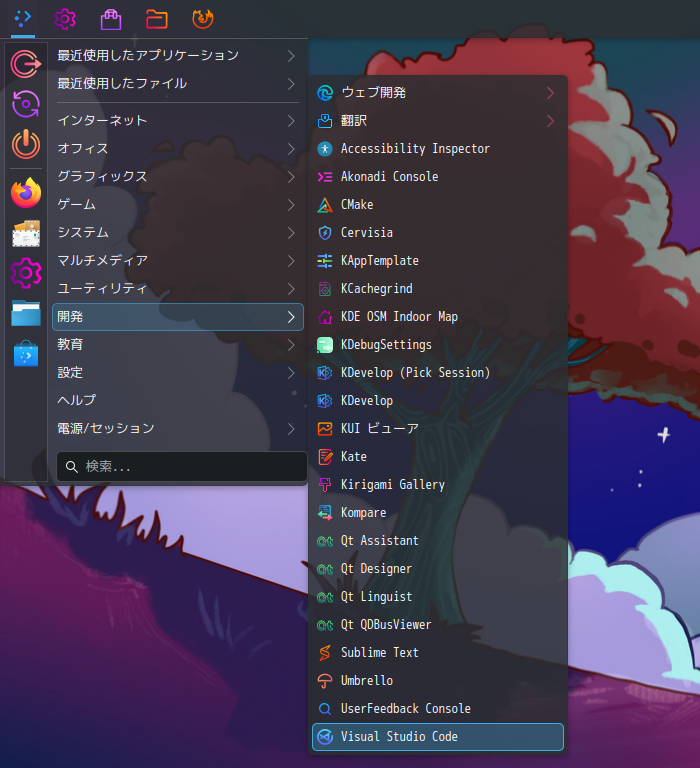This screenshot has width=700, height=768.
Task: Open the shopping bag store icon in top panel
Action: click(x=111, y=19)
